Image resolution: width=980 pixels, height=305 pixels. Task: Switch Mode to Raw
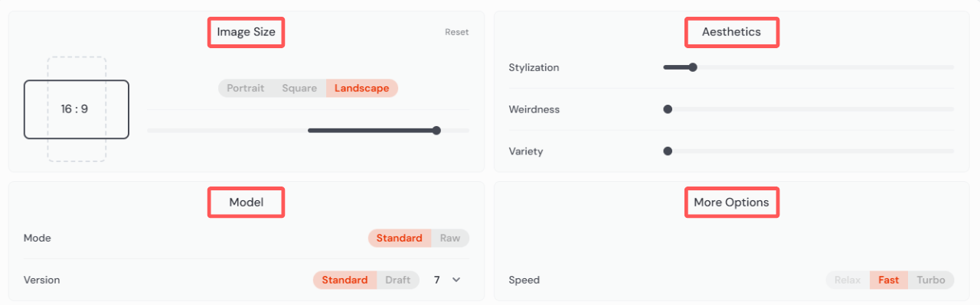pos(450,238)
